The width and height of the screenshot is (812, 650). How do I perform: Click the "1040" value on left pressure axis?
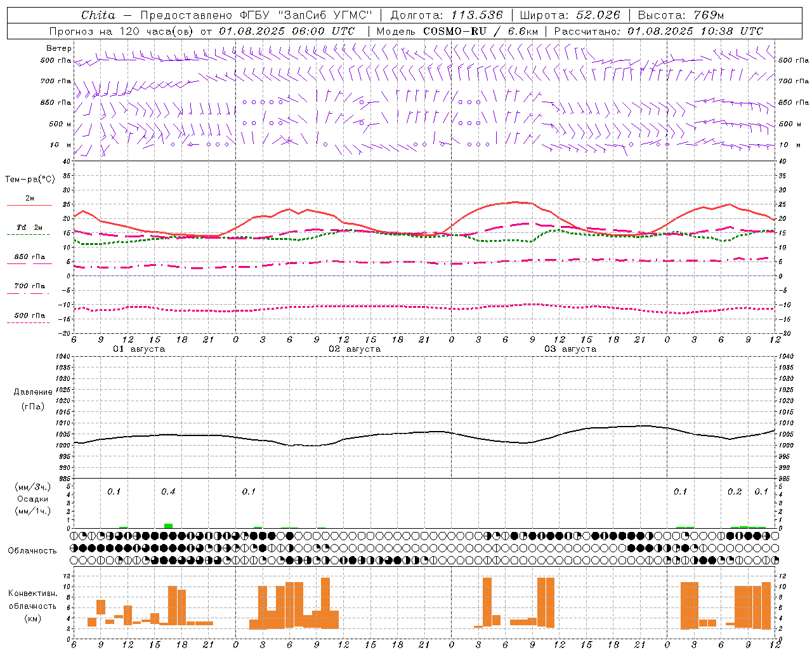click(63, 356)
